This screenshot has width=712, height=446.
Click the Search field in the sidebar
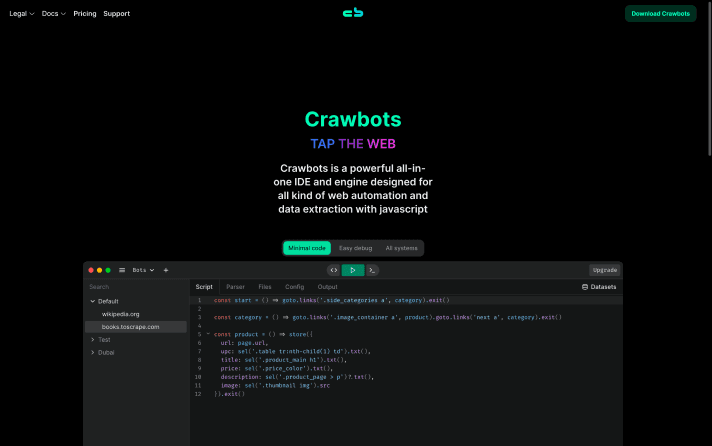pos(136,287)
